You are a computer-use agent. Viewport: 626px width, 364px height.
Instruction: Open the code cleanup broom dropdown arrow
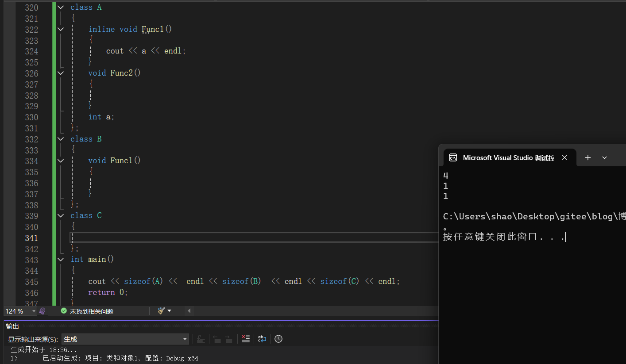(169, 311)
